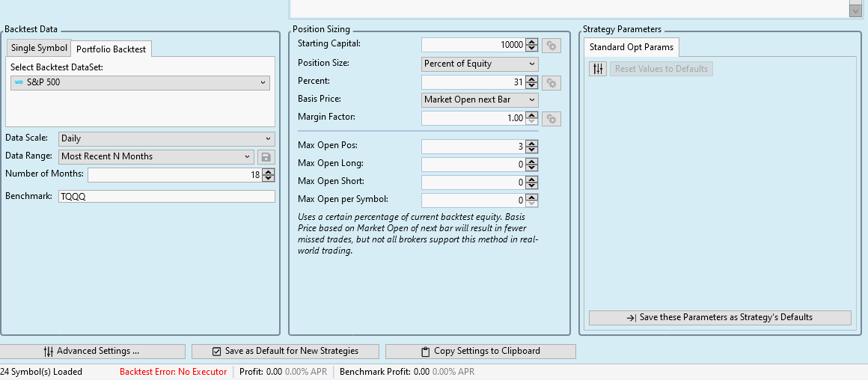Image resolution: width=868 pixels, height=380 pixels.
Task: Open the Position Size dropdown
Action: pyautogui.click(x=480, y=64)
